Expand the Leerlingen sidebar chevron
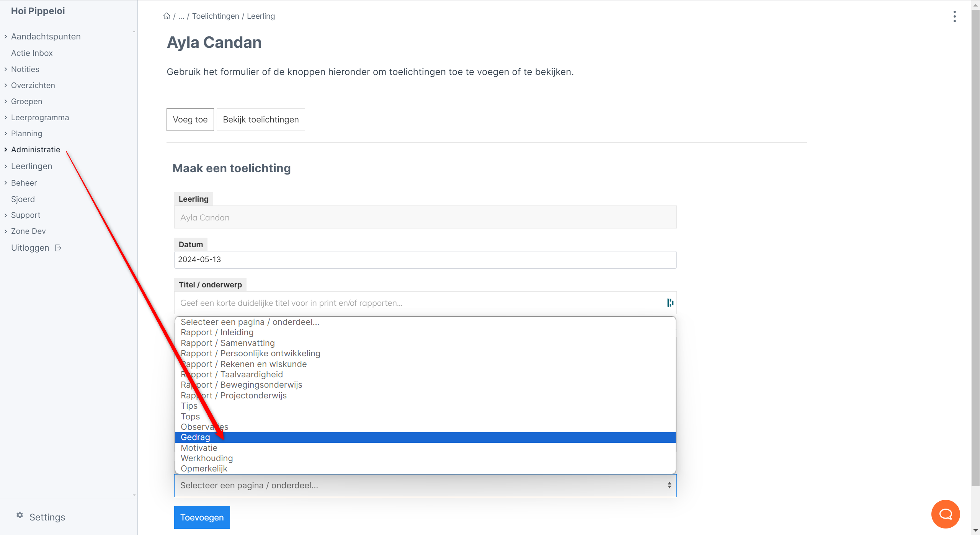 point(6,166)
